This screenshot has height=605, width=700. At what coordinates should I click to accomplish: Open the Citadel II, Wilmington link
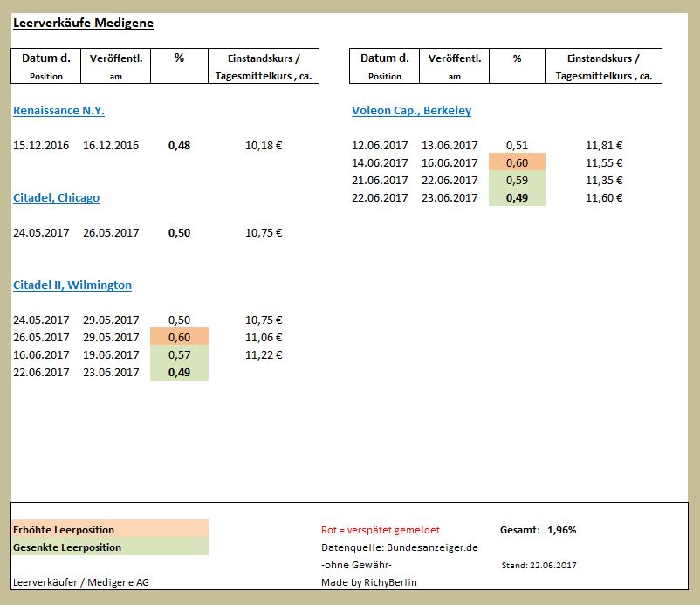coord(72,285)
